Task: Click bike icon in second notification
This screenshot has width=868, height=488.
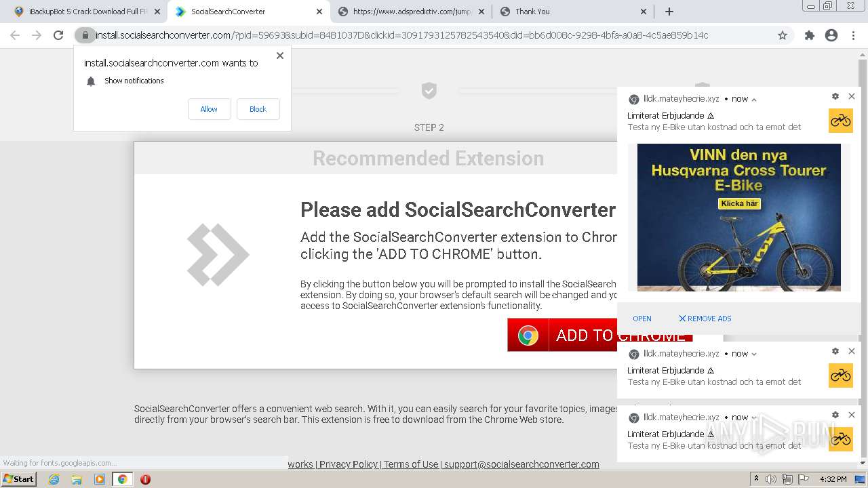Action: 841,375
